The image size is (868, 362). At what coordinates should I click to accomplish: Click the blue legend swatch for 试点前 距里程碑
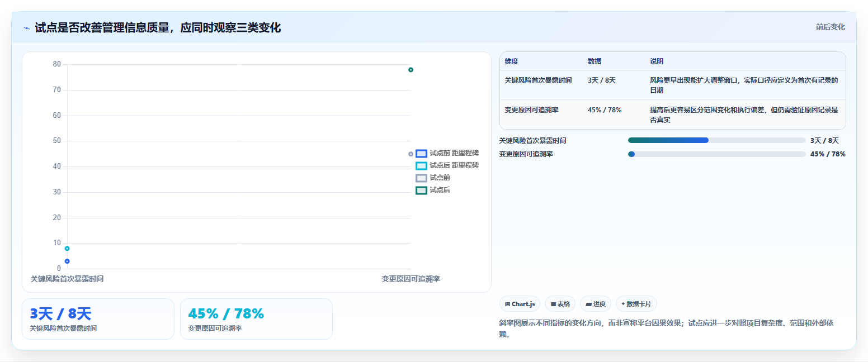click(421, 153)
